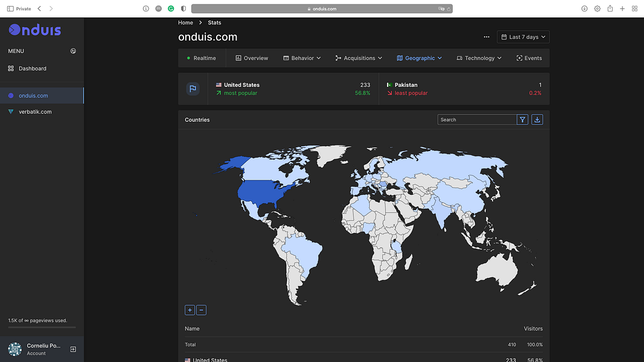Open the more options ellipsis near onduis.com heading

pos(486,37)
